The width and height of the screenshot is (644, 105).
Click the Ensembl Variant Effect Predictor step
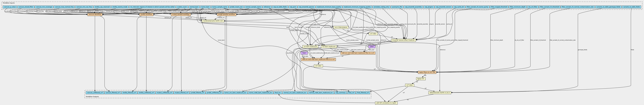[x=403, y=40]
